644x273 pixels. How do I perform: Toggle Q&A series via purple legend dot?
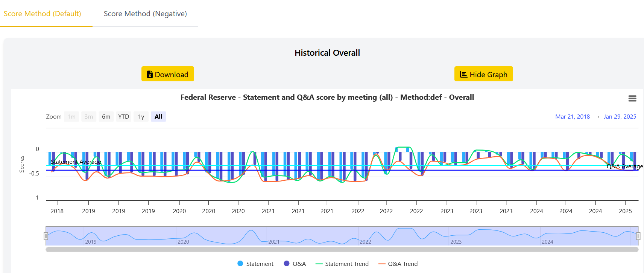(287, 264)
